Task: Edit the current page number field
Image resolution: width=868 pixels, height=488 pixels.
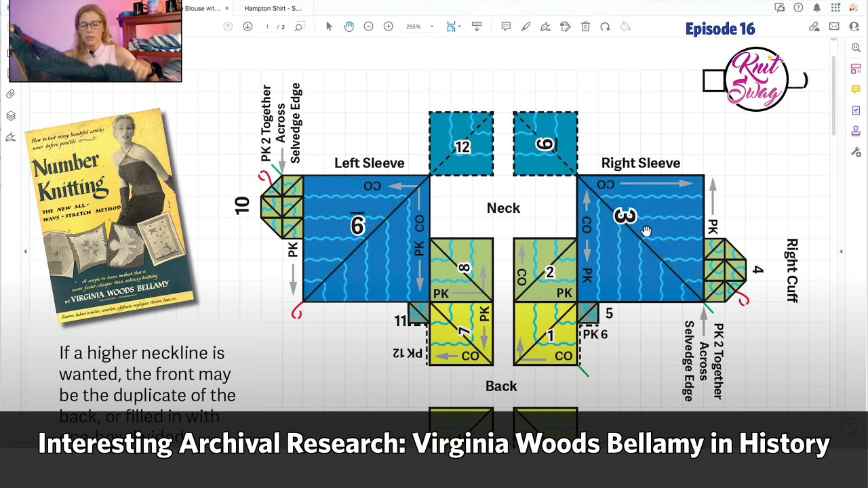Action: pos(267,26)
